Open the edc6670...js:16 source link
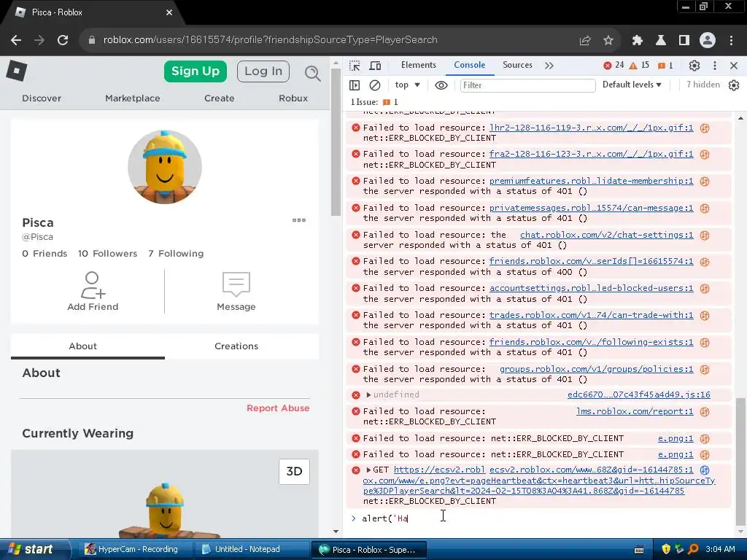The height and width of the screenshot is (560, 747). 638,394
